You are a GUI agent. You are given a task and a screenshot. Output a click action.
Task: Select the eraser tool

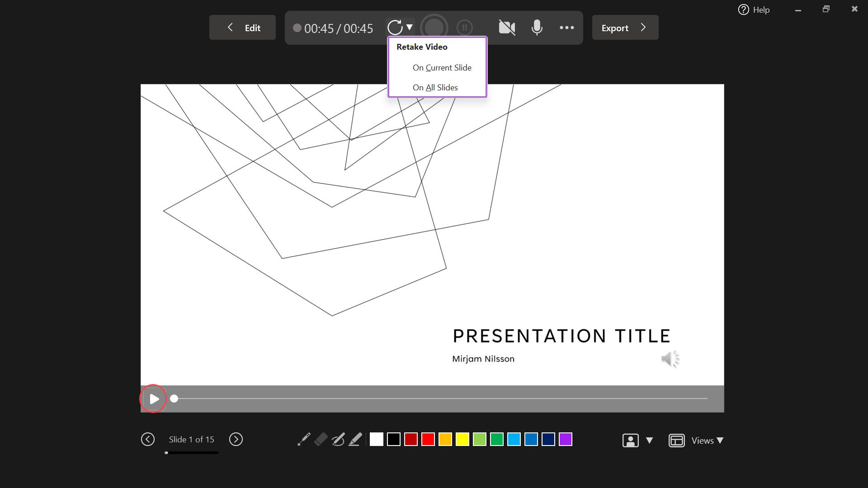pos(321,439)
